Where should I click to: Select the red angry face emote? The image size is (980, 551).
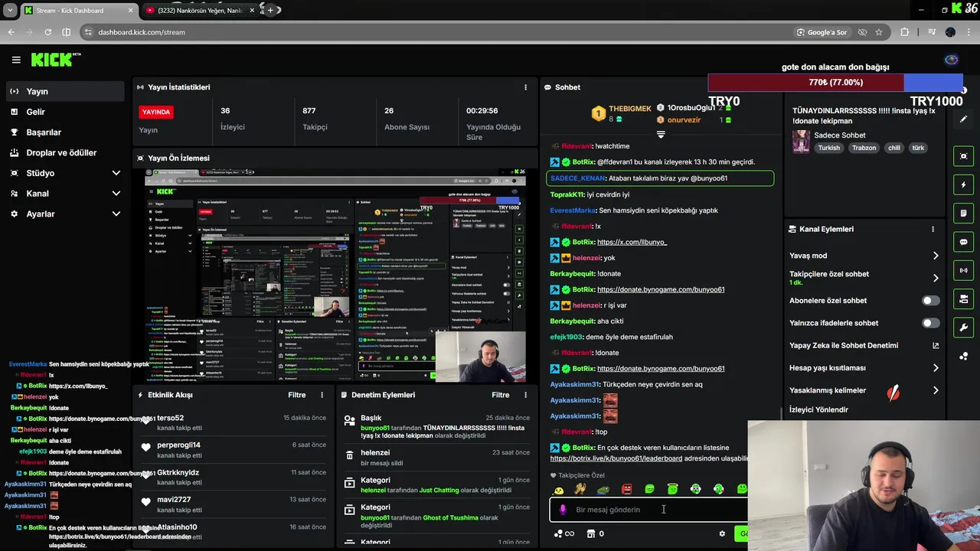coord(627,490)
